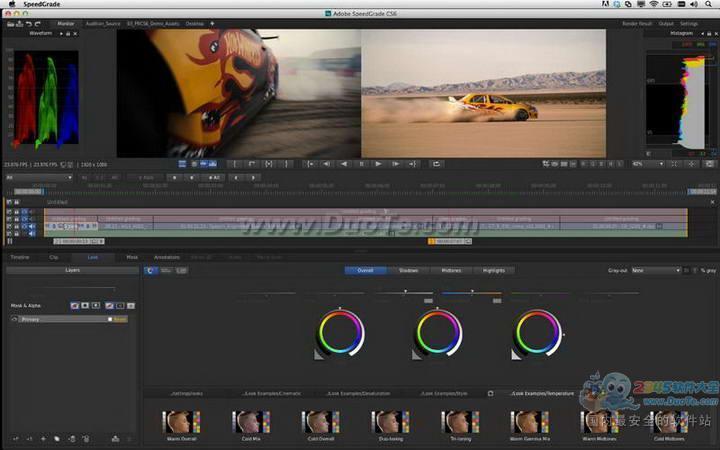Select the sliders view mode icon
This screenshot has height=450, width=720.
(x=166, y=270)
